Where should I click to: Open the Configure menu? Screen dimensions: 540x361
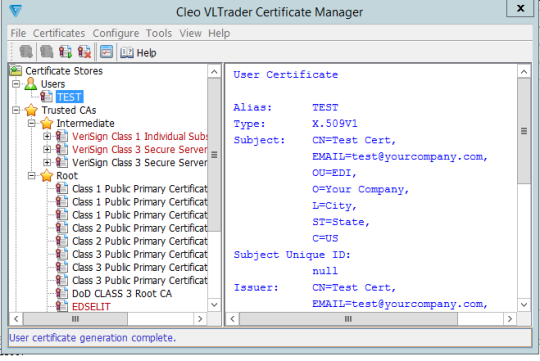coord(116,33)
